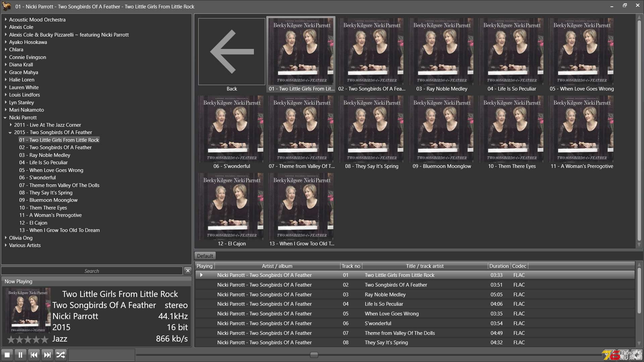Image resolution: width=644 pixels, height=362 pixels.
Task: Move the playback seek slider
Action: pos(314,355)
